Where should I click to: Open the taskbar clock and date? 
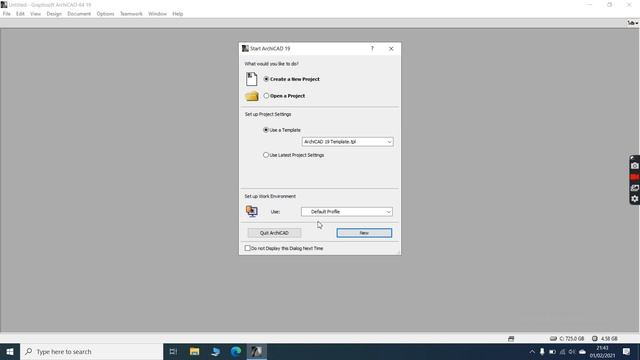(x=602, y=351)
